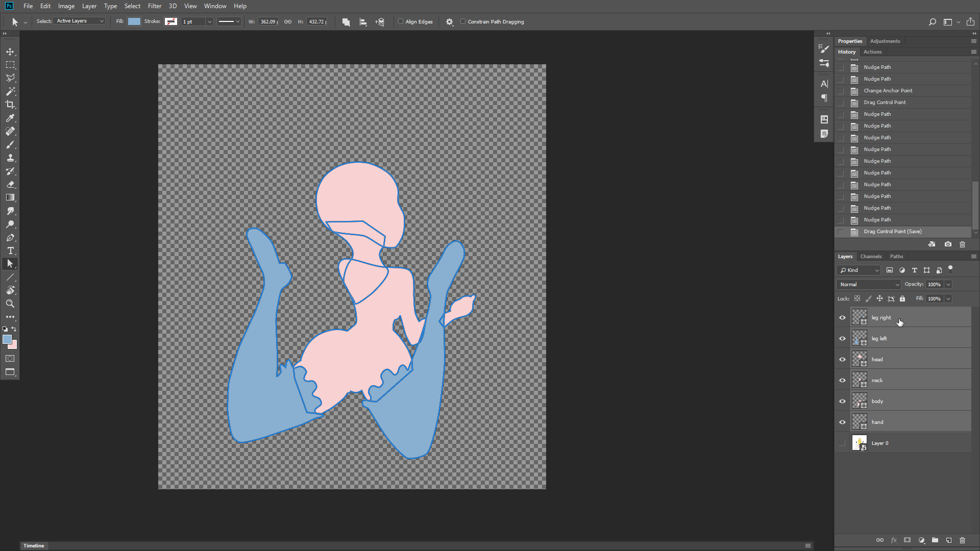
Task: Select the Type tool
Action: point(10,251)
